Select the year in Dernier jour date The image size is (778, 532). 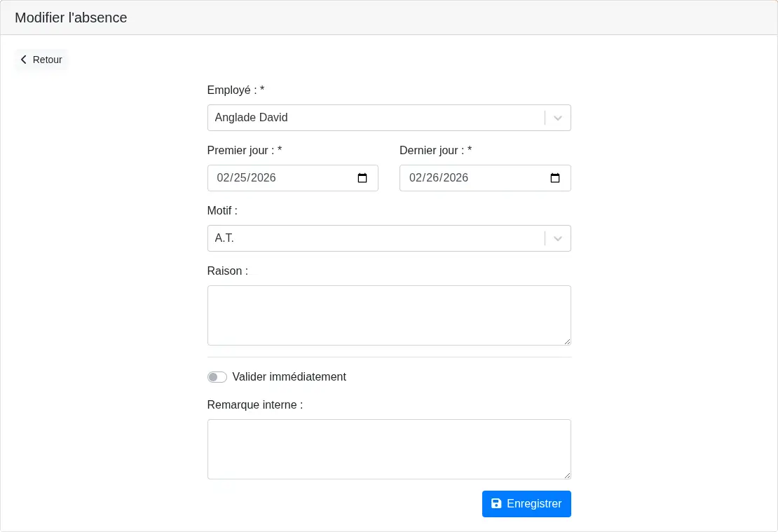pyautogui.click(x=456, y=178)
